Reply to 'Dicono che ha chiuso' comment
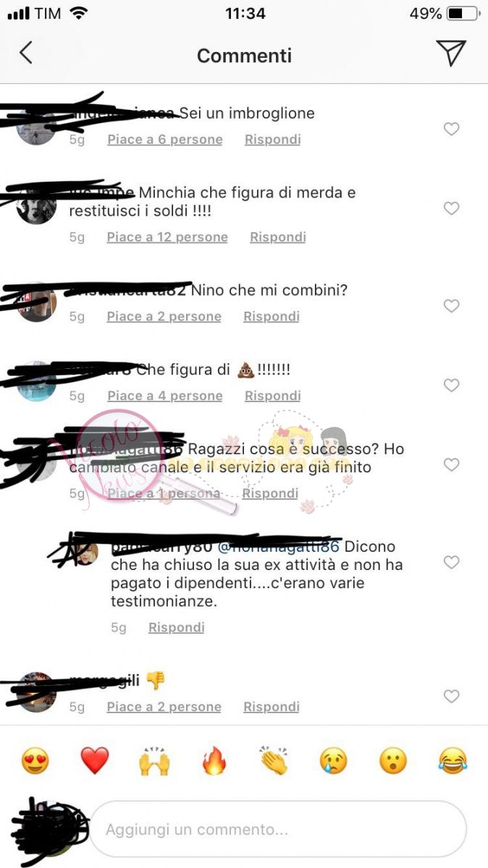This screenshot has height=868, width=488. 176,628
